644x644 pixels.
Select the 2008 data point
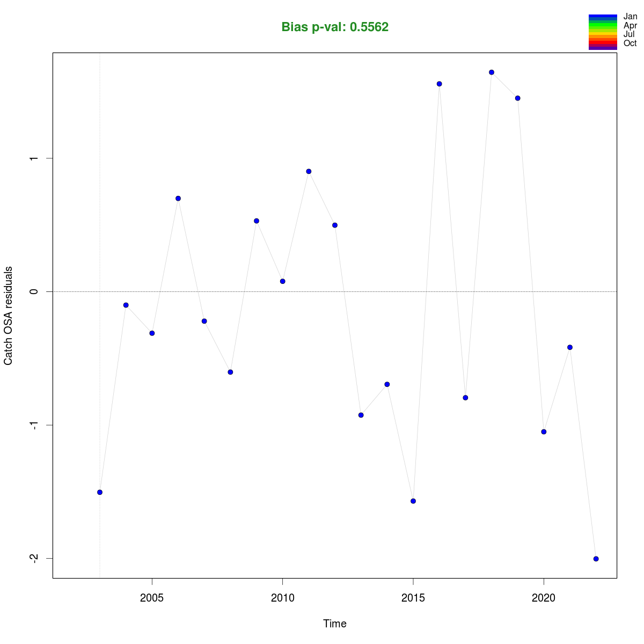(230, 372)
